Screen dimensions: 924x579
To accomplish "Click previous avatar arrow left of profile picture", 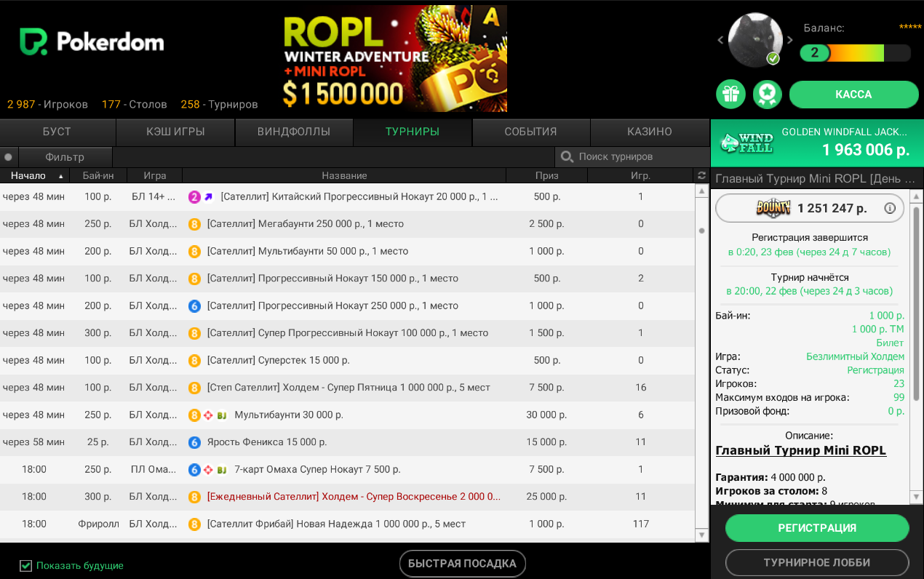I will pyautogui.click(x=721, y=40).
